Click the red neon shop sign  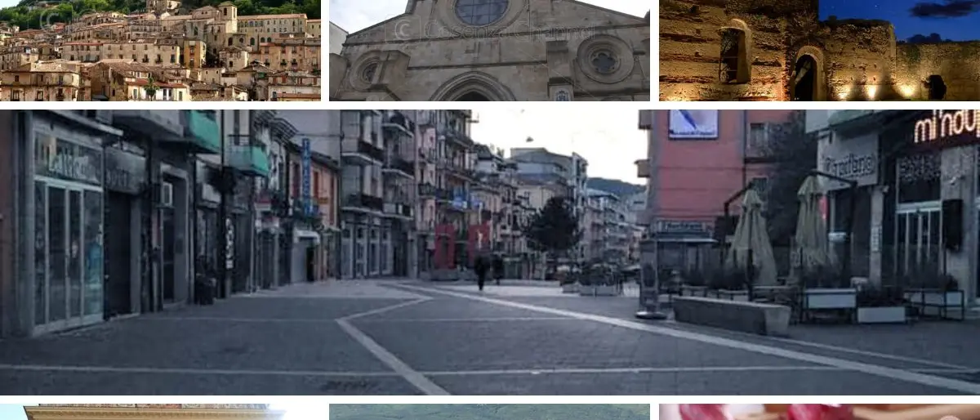coord(946,127)
